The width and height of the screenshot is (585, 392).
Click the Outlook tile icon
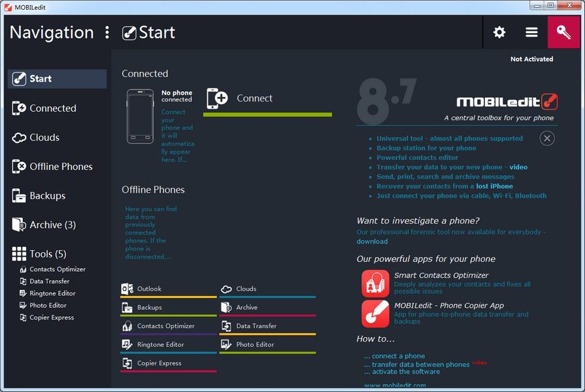[127, 289]
